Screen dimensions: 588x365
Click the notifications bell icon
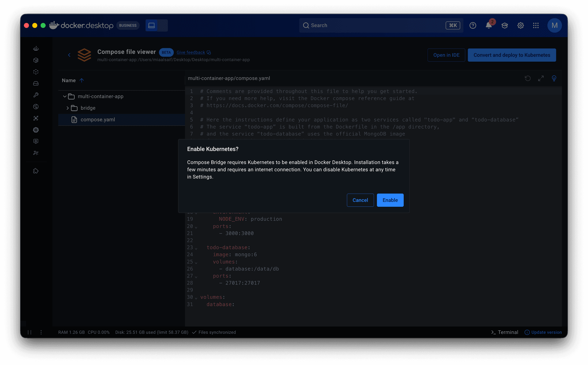pos(489,25)
